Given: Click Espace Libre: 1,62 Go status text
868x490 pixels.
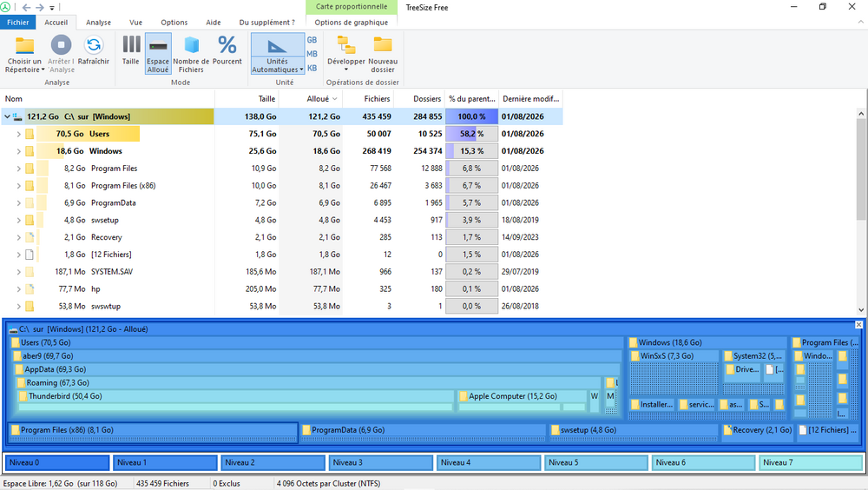Looking at the screenshot, I should pos(61,483).
